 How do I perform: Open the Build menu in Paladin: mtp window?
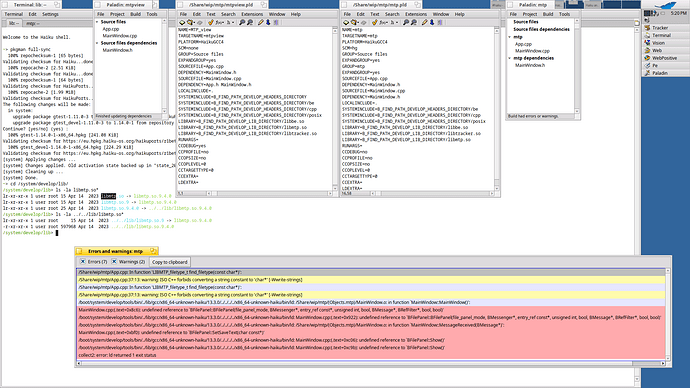click(x=548, y=14)
